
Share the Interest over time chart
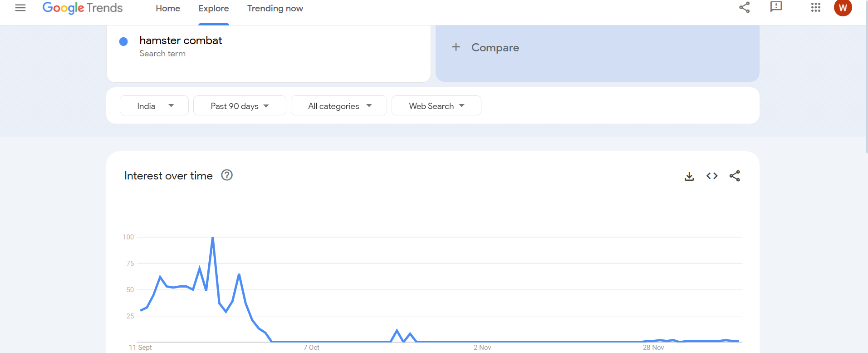(735, 176)
